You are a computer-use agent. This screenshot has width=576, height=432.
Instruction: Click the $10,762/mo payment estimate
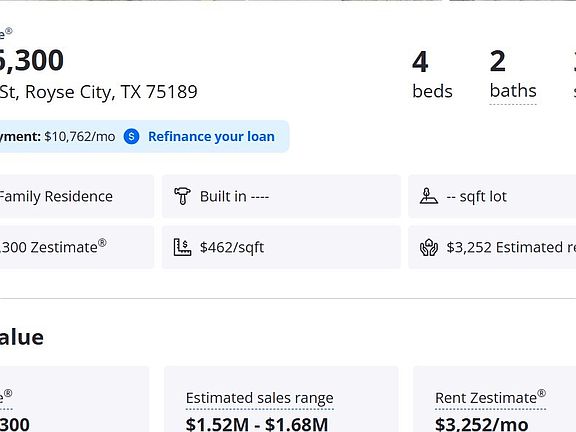click(80, 136)
